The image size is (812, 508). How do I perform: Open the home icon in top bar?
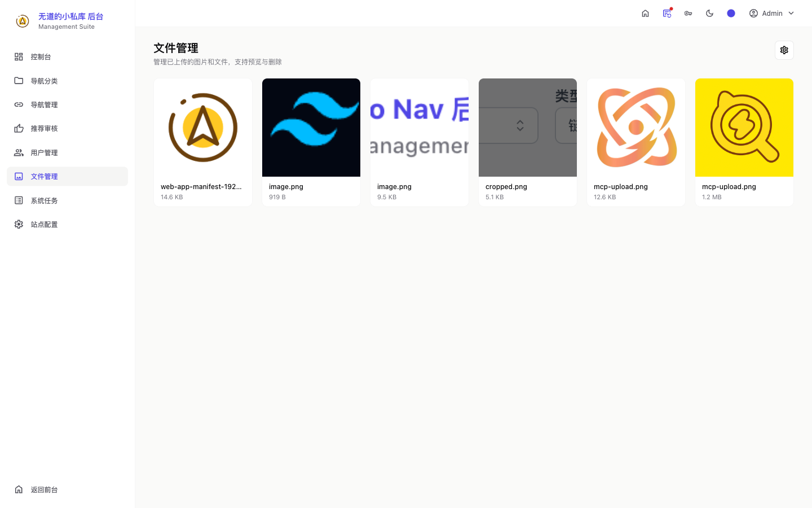[x=645, y=14]
